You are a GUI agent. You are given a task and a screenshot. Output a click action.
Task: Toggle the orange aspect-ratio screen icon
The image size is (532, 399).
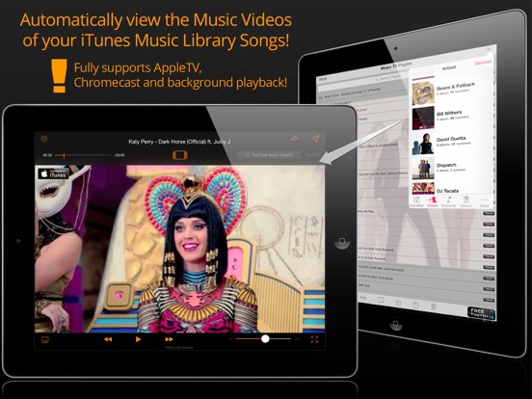(x=179, y=155)
